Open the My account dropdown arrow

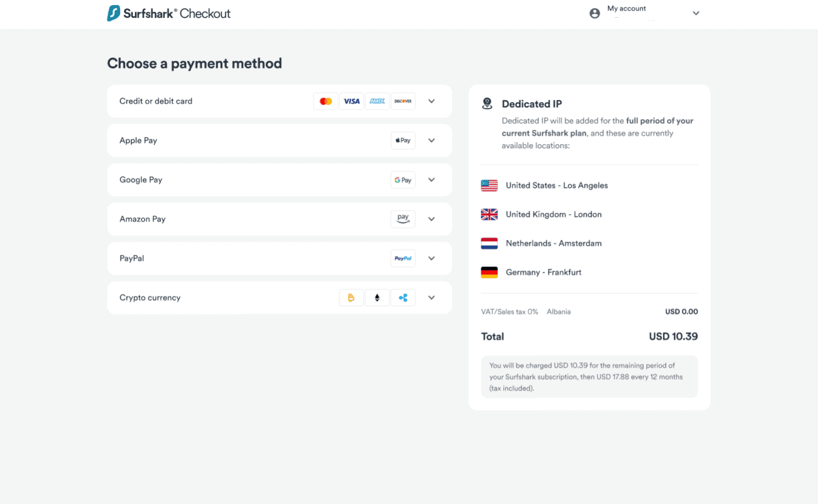(696, 13)
